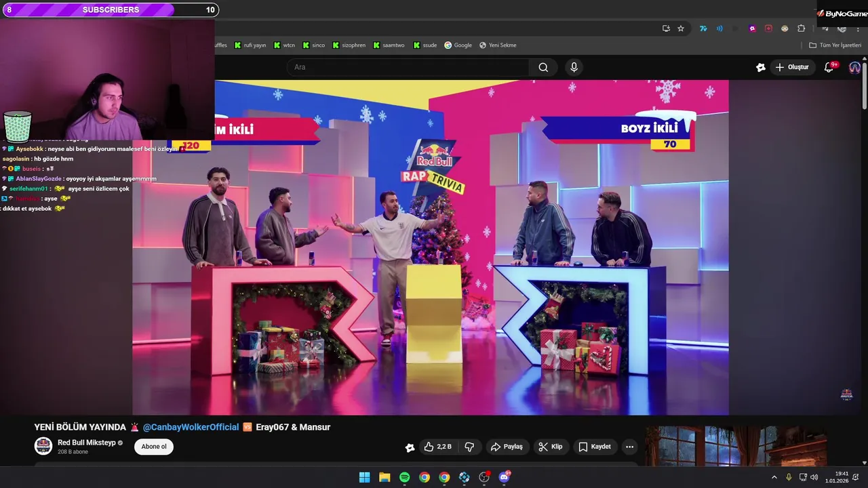Click chat message from Aysebokk

(92, 148)
